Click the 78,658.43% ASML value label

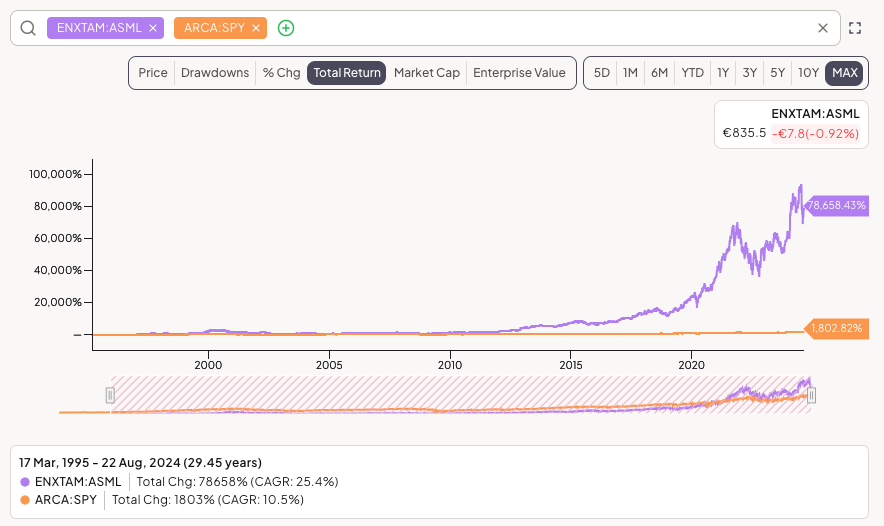[837, 205]
